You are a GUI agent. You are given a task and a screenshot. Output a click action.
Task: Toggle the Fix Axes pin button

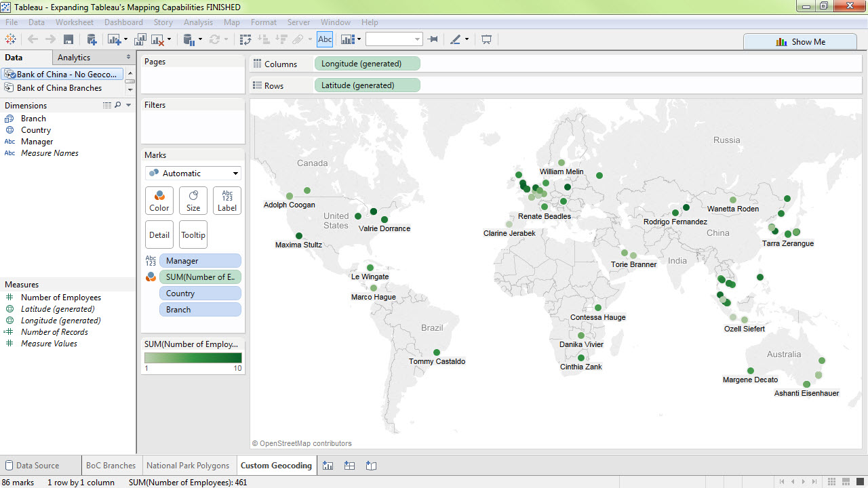[x=433, y=40]
